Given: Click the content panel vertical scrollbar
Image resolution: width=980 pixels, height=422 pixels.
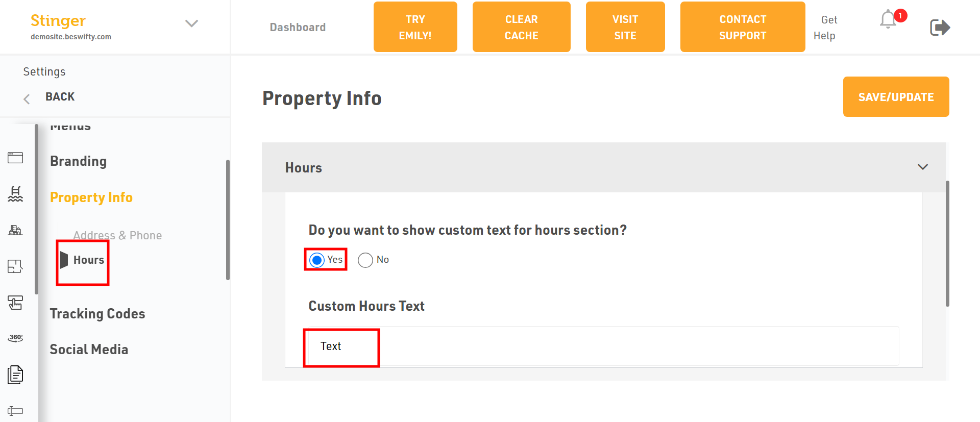Looking at the screenshot, I should [x=947, y=243].
